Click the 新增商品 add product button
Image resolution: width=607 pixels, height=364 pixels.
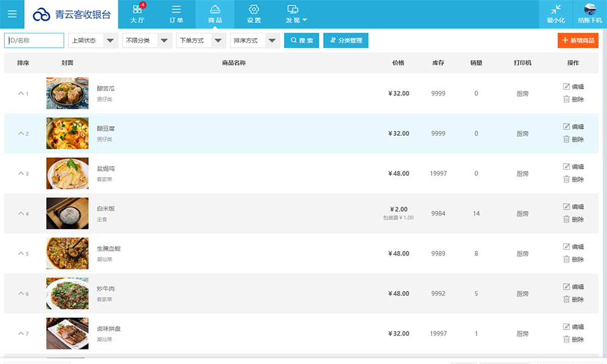point(578,40)
